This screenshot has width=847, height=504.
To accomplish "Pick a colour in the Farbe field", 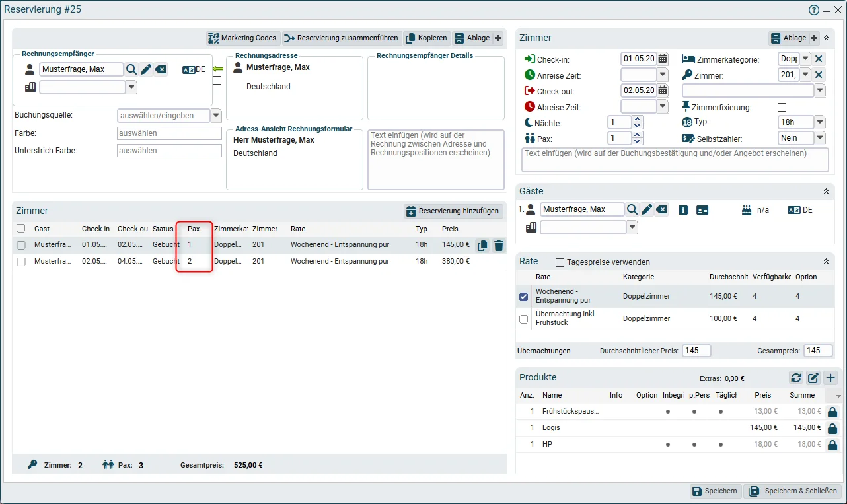I will click(169, 133).
